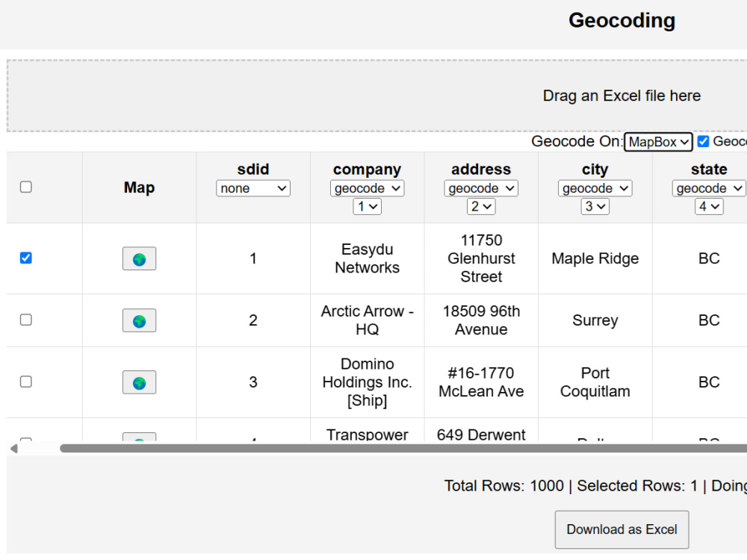
Task: Open the Geocode On MapBox dropdown
Action: [658, 142]
